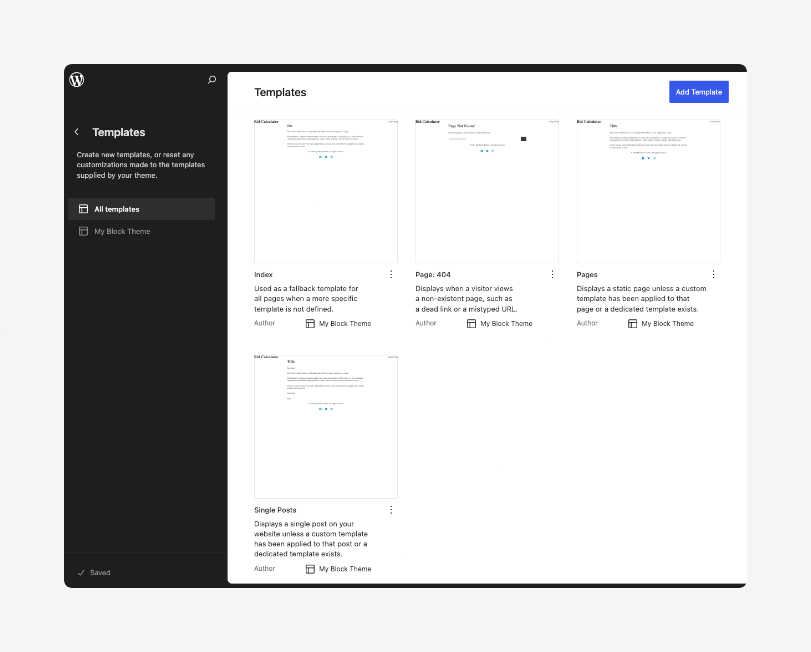Viewport: 811px width, 652px height.
Task: Click My Block Theme author under Single Posts
Action: (x=345, y=569)
